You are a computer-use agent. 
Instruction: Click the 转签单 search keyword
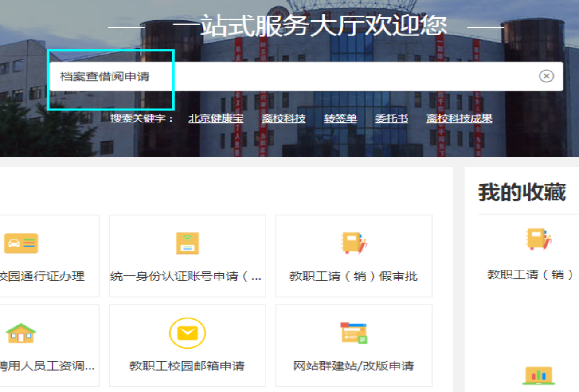click(340, 118)
